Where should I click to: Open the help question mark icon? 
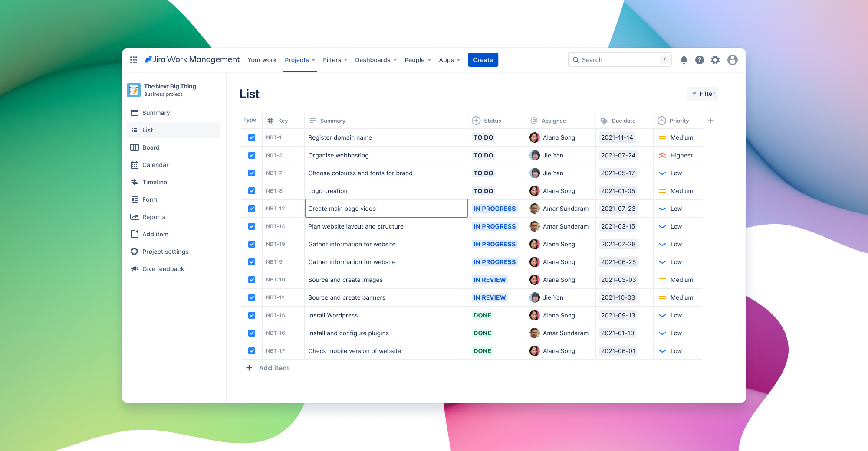[x=700, y=60]
